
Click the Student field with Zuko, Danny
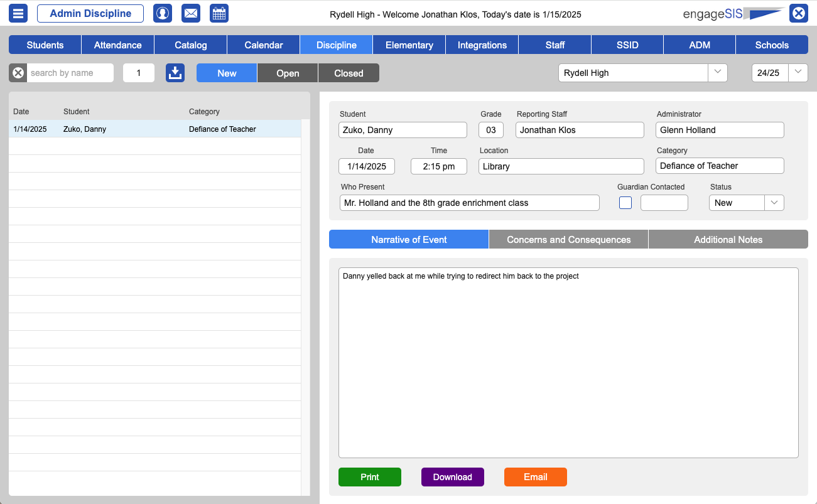click(403, 130)
